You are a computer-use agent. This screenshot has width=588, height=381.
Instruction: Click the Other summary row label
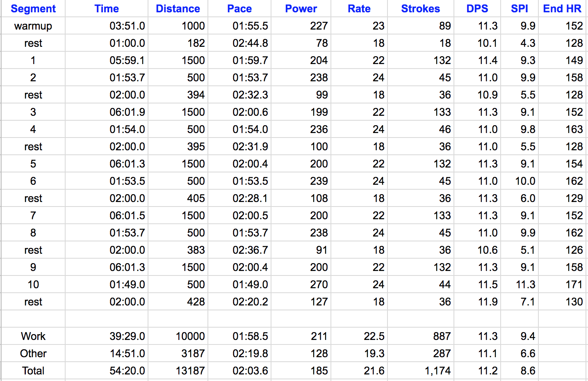pos(33,353)
